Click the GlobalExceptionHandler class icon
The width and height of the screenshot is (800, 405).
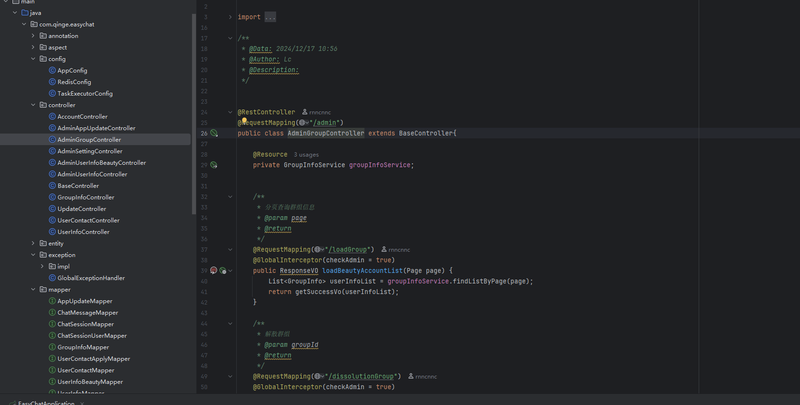[52, 278]
